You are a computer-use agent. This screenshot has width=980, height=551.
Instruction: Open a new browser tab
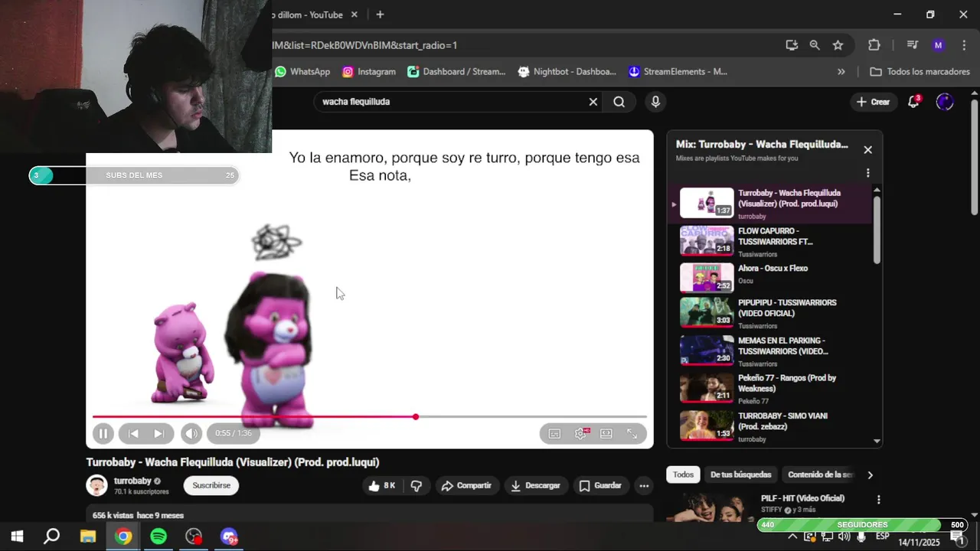pos(380,15)
